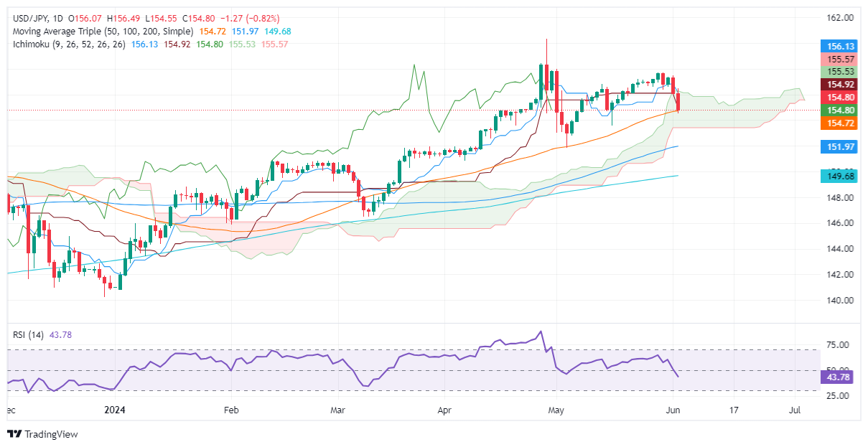Click the dark red 154.92 axis tag
868x447 pixels.
coord(840,84)
